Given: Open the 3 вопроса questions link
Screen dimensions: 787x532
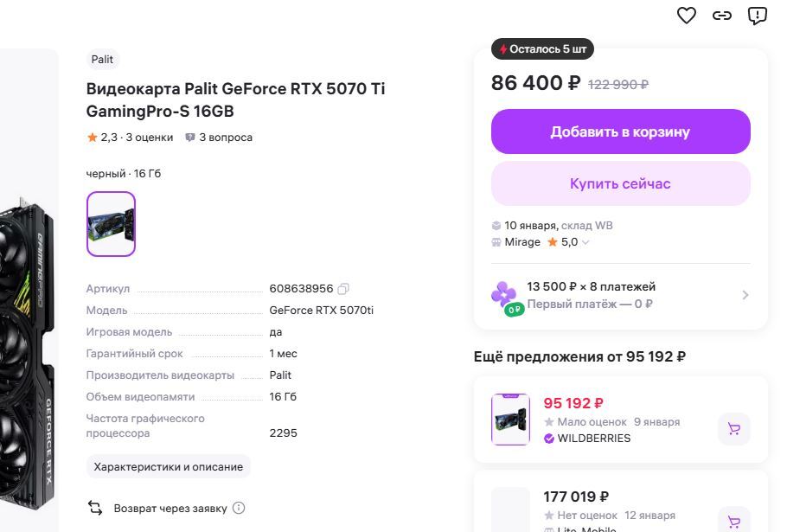Looking at the screenshot, I should point(226,138).
